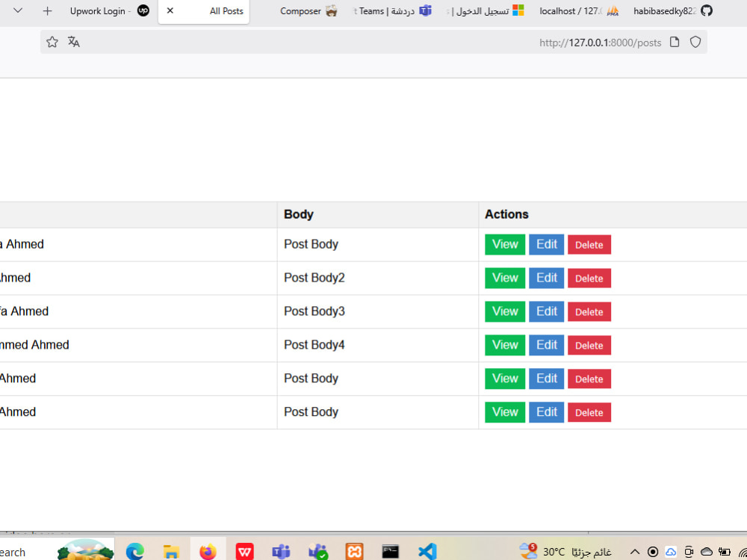Click the address bar URL 127.0.0.1:8000/posts

click(601, 43)
